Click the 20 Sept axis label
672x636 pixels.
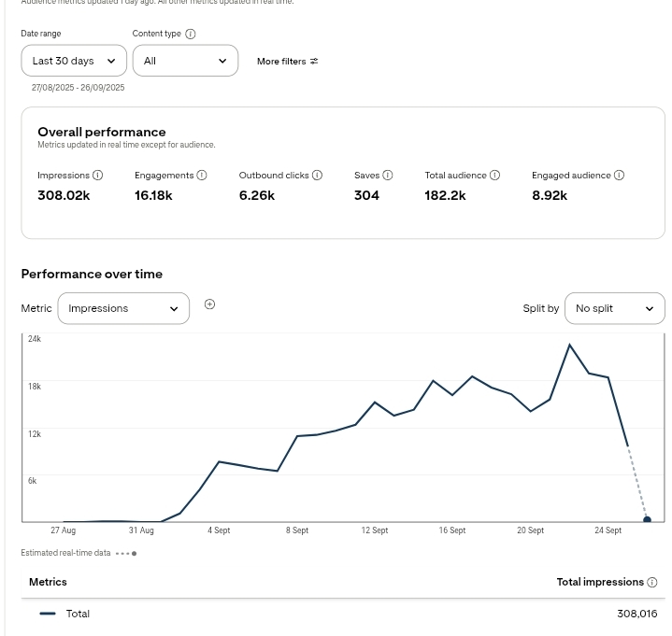click(530, 530)
